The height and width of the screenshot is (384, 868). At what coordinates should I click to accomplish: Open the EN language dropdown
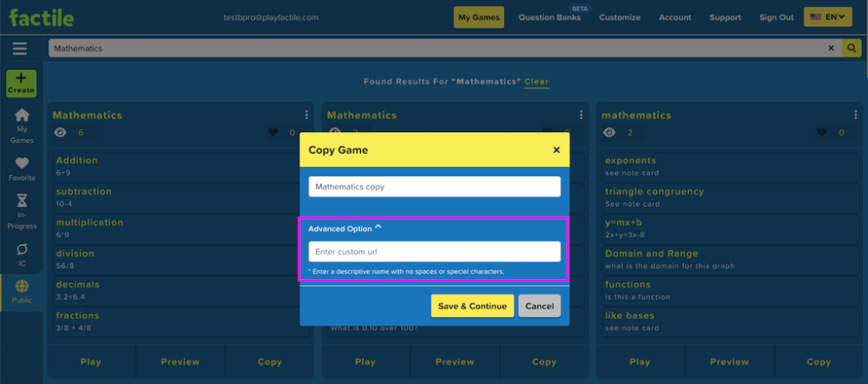(x=827, y=17)
